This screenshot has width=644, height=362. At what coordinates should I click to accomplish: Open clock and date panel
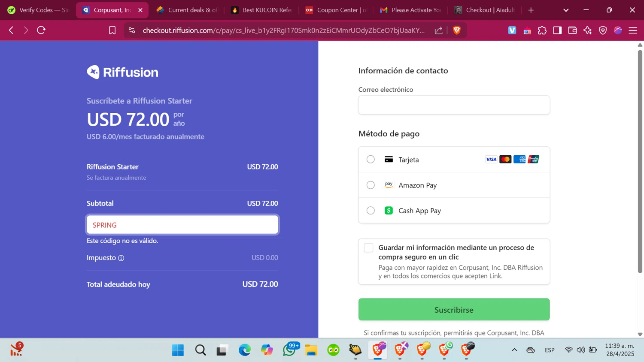coord(620,350)
